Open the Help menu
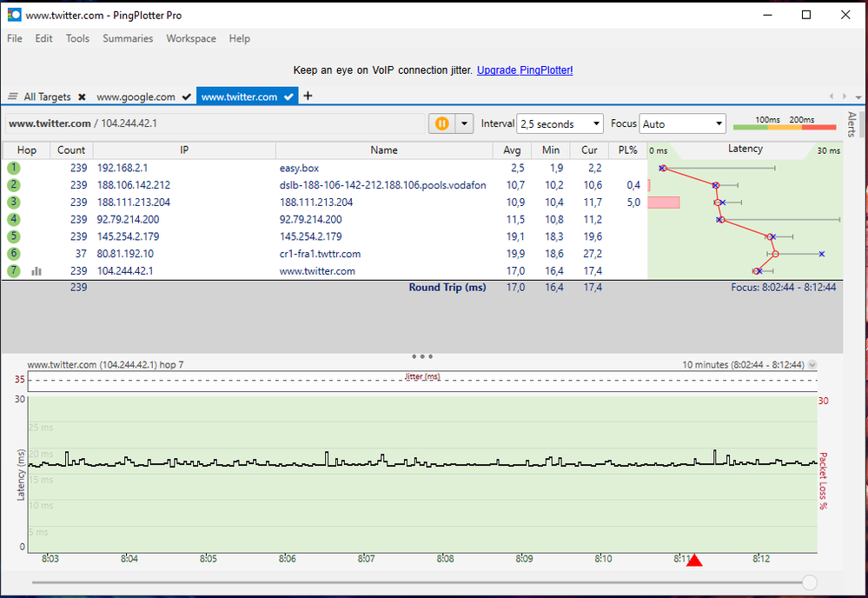The height and width of the screenshot is (598, 868). (240, 38)
